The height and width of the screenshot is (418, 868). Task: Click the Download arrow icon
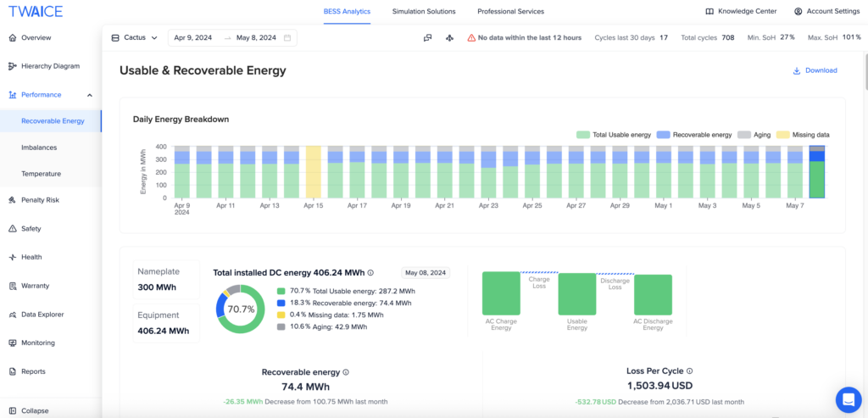pos(797,70)
